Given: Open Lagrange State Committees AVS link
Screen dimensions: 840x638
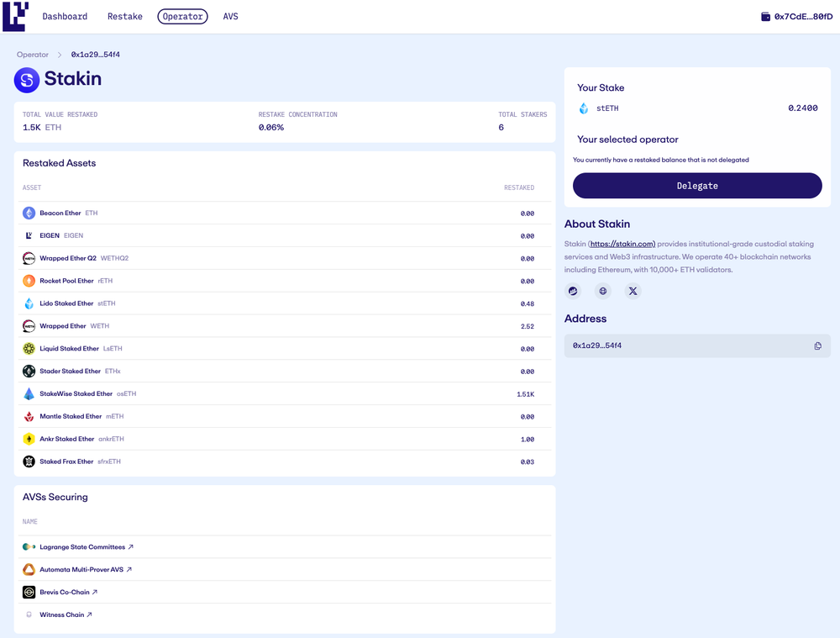Looking at the screenshot, I should (86, 547).
